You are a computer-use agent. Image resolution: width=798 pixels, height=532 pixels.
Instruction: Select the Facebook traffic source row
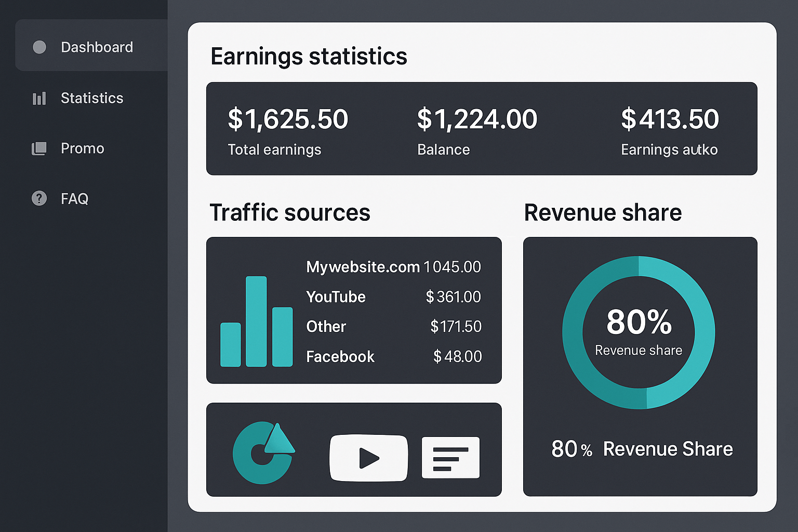[x=393, y=356]
